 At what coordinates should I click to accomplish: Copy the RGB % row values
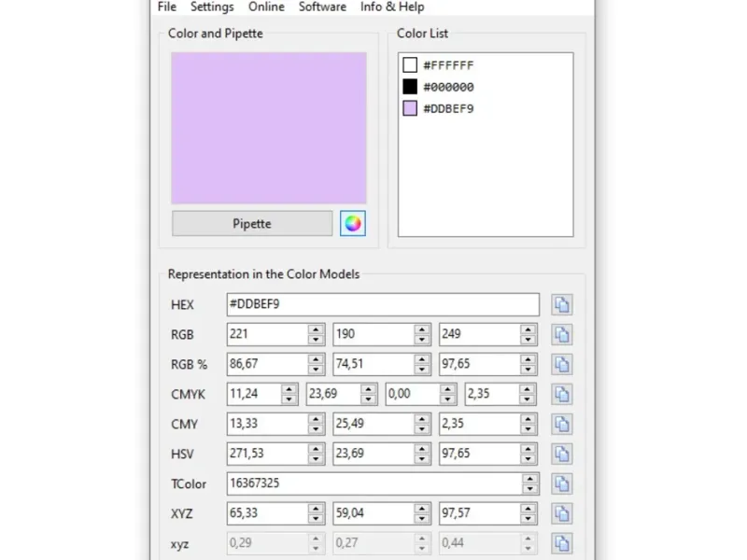tap(561, 364)
